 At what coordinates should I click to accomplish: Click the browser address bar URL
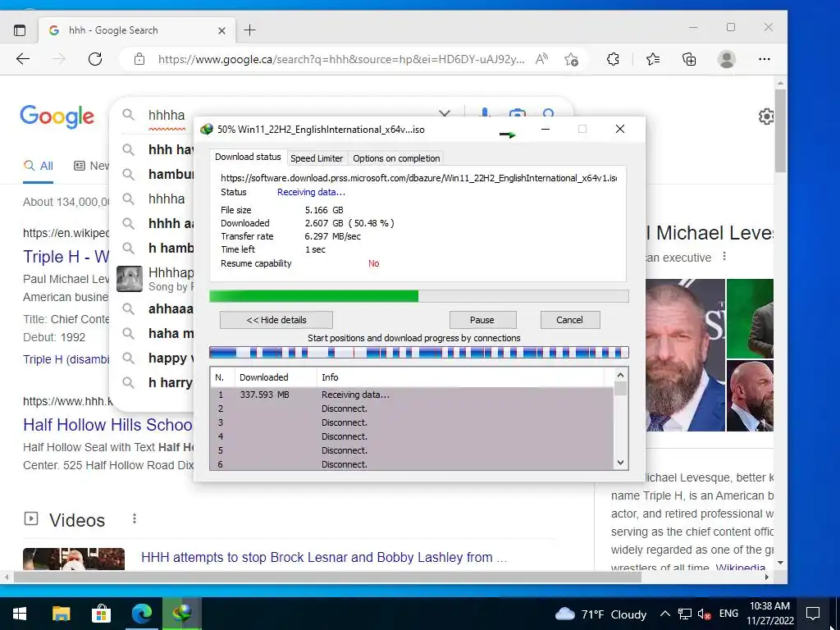341,59
